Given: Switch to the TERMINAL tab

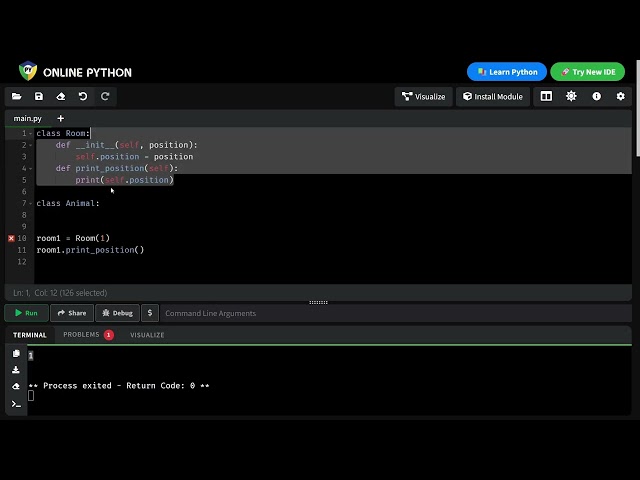Looking at the screenshot, I should pyautogui.click(x=30, y=335).
